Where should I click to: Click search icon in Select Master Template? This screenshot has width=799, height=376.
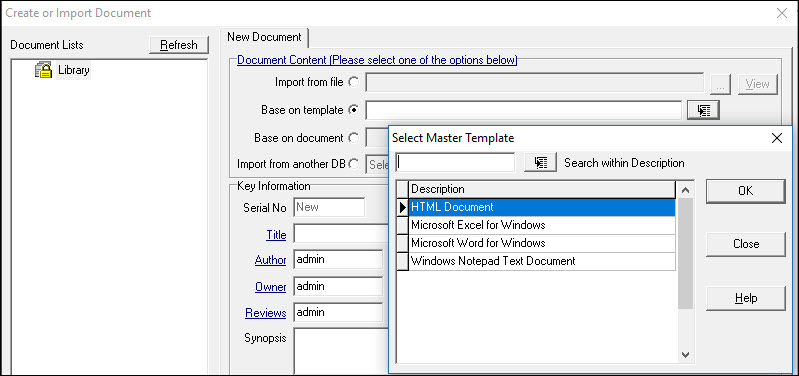[x=540, y=163]
